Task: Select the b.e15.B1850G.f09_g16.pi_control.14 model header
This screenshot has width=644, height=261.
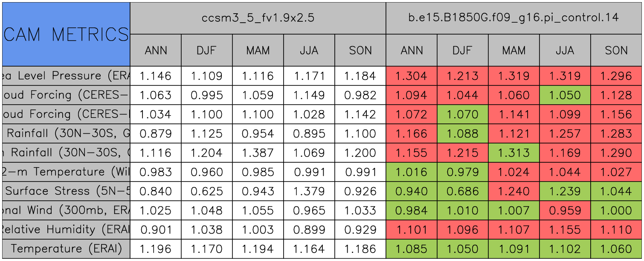Action: coord(514,18)
